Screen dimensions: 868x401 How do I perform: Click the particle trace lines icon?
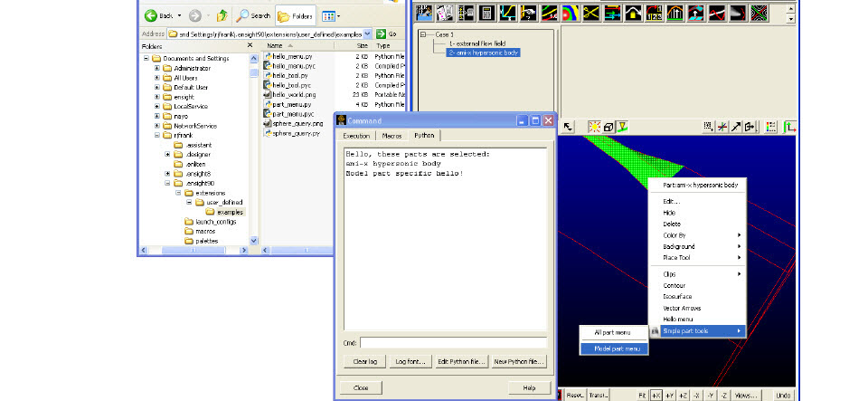coord(550,12)
